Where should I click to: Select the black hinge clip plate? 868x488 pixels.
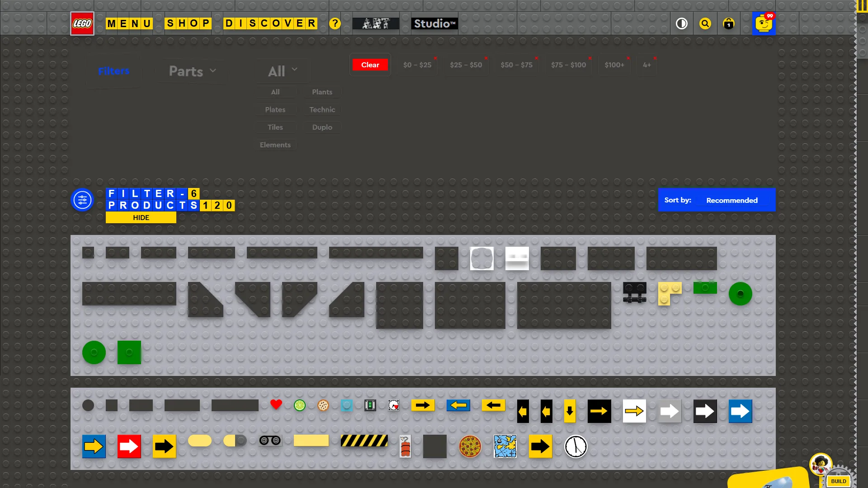[x=635, y=292]
